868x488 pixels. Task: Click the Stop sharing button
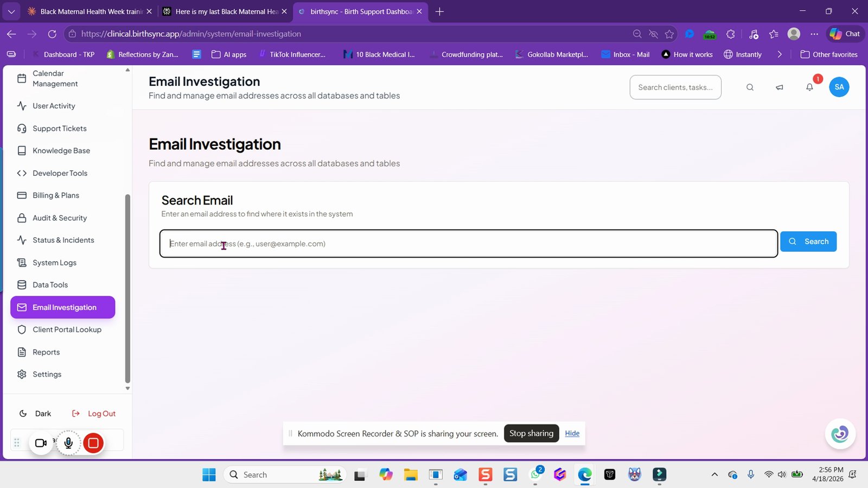531,433
